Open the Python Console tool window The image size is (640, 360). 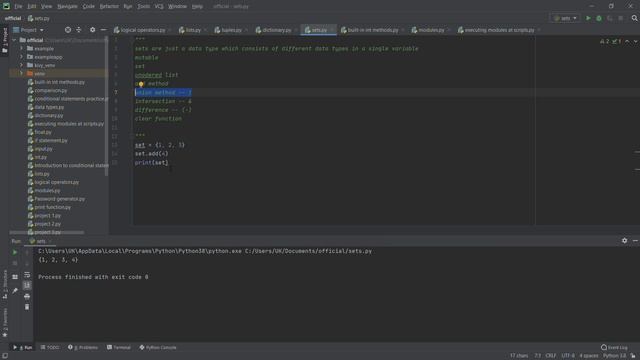coord(158,347)
